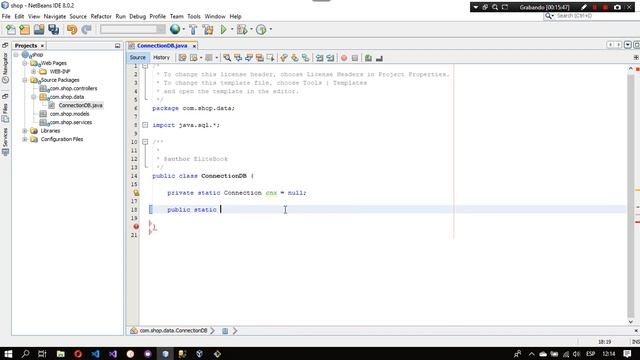
Task: Open the Window menu
Action: coord(215,16)
